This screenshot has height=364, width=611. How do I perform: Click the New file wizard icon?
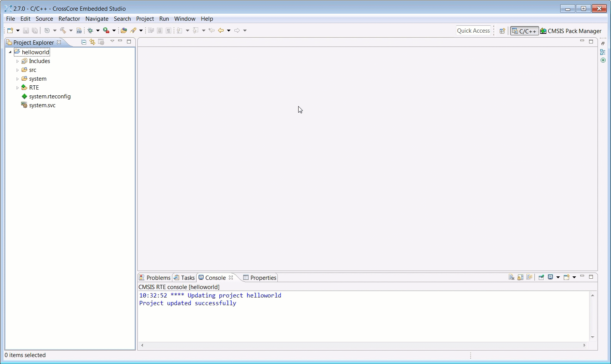pyautogui.click(x=10, y=30)
